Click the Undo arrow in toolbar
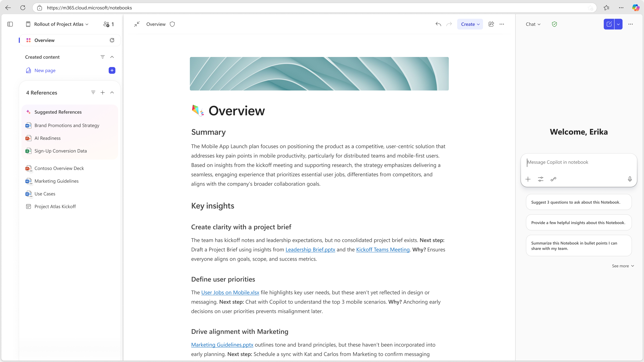This screenshot has width=644, height=362. (x=438, y=24)
